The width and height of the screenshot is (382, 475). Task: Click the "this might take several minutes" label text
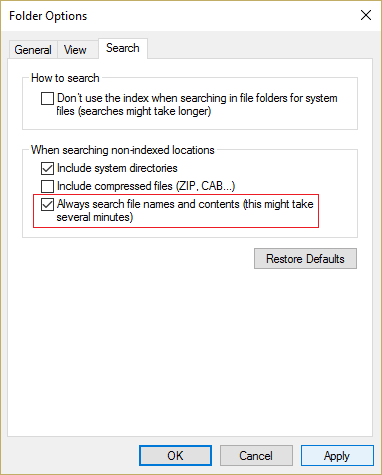[x=185, y=211]
